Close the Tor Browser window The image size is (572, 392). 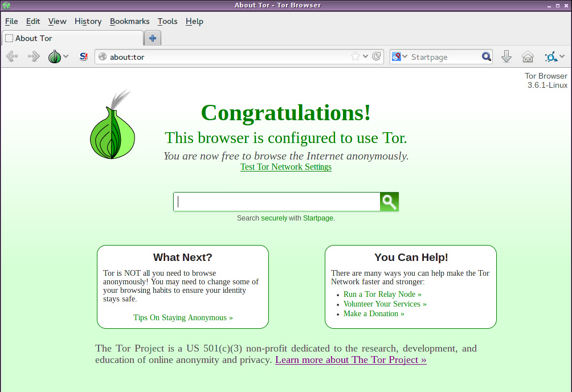coord(566,6)
